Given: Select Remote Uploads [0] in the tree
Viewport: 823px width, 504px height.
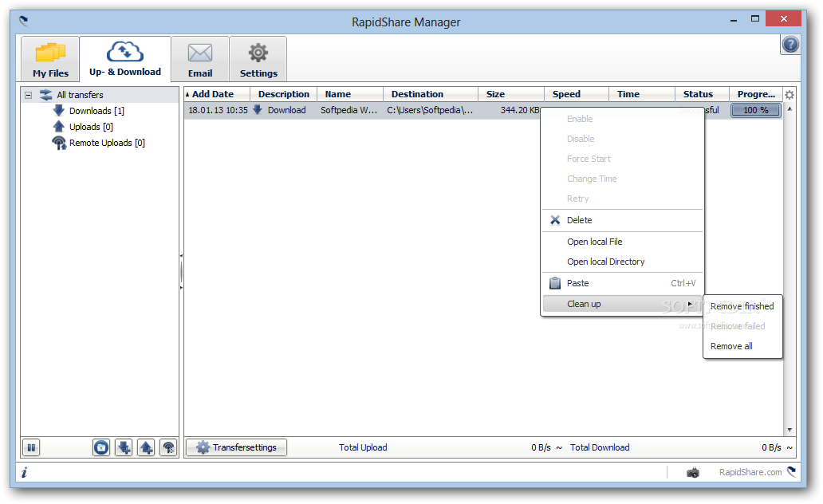Looking at the screenshot, I should pos(107,143).
